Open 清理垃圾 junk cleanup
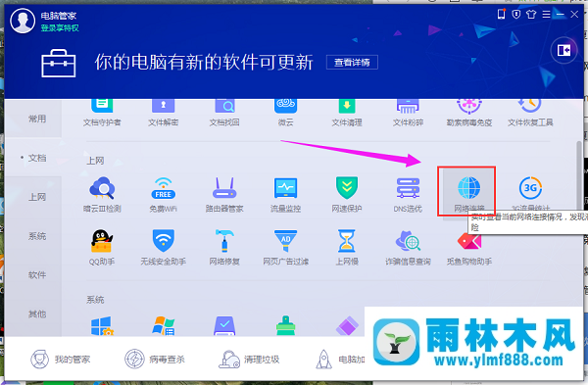Viewport: 588px width, 385px height. (x=249, y=360)
